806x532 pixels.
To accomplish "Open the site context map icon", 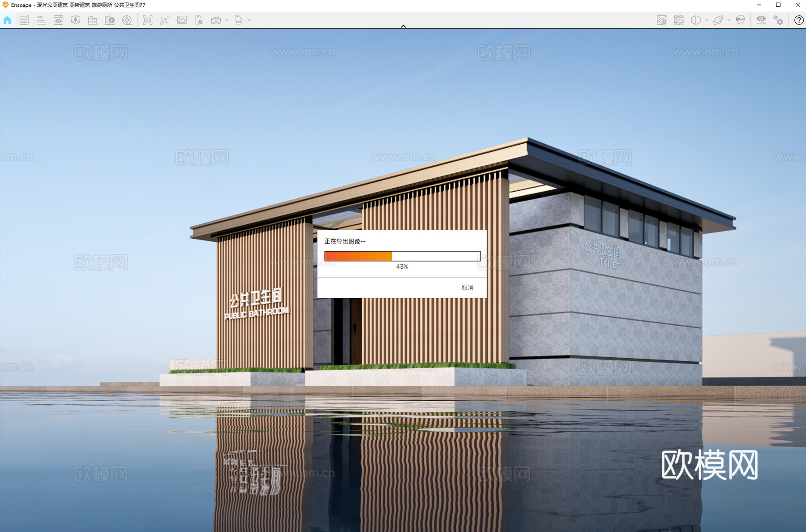I will click(75, 20).
